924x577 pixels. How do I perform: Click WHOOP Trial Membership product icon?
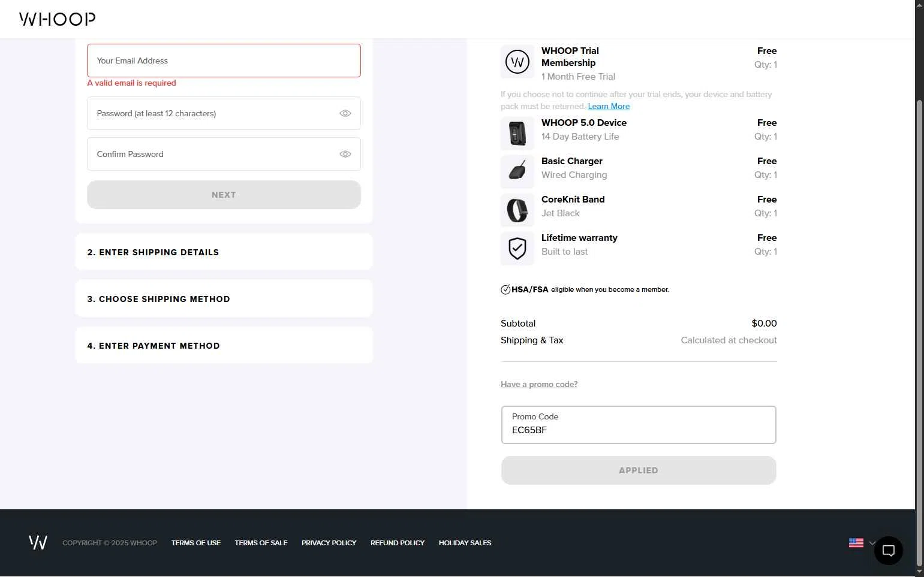pyautogui.click(x=517, y=62)
